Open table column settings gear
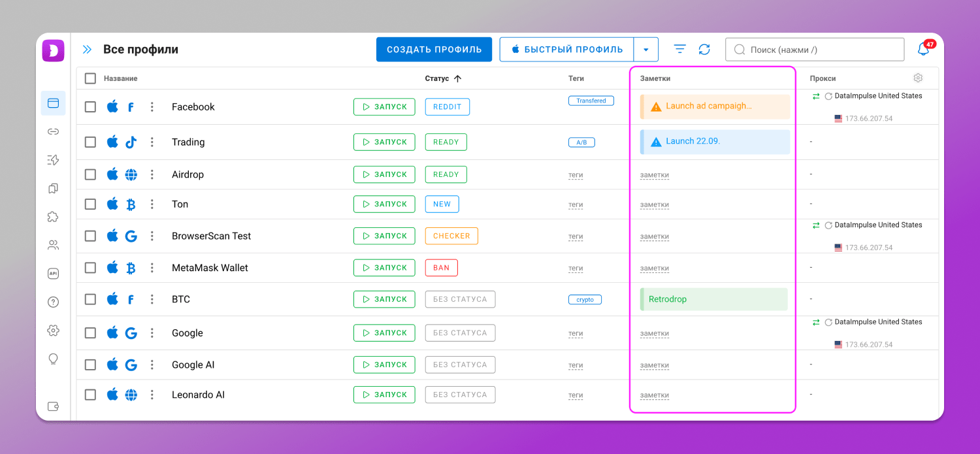 click(918, 78)
